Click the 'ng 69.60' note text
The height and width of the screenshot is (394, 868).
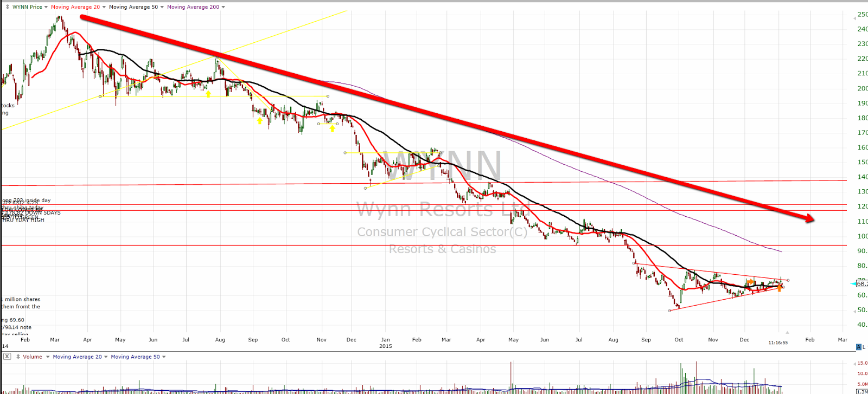coord(12,320)
